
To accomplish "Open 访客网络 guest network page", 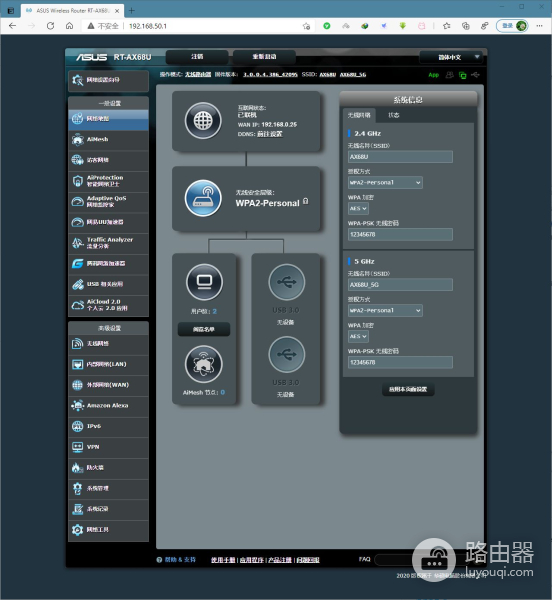I will point(108,160).
